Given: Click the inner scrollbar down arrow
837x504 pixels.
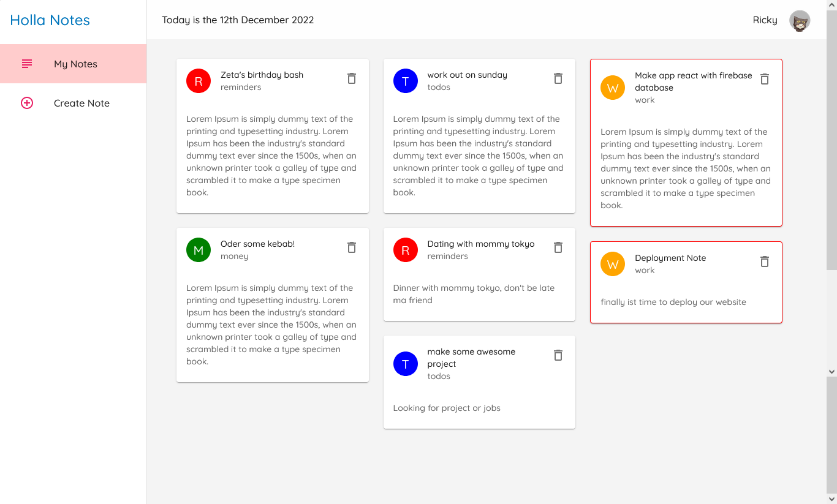Looking at the screenshot, I should click(x=831, y=372).
